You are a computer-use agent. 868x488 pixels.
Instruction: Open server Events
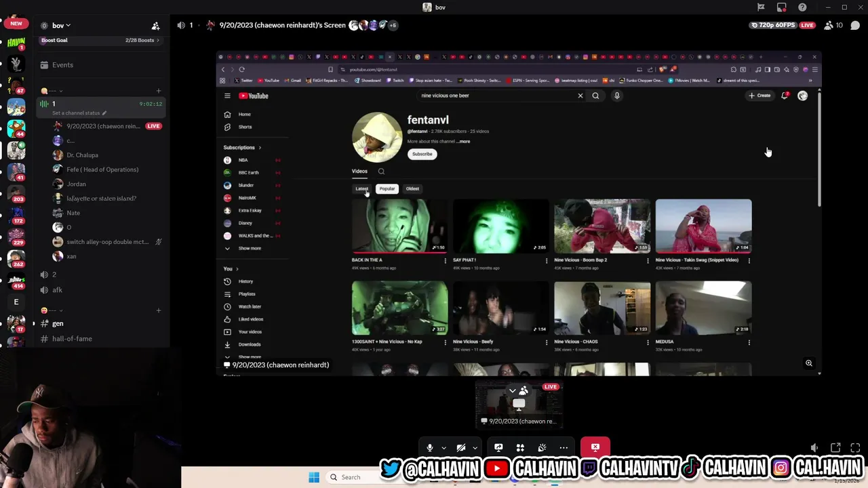click(x=62, y=65)
